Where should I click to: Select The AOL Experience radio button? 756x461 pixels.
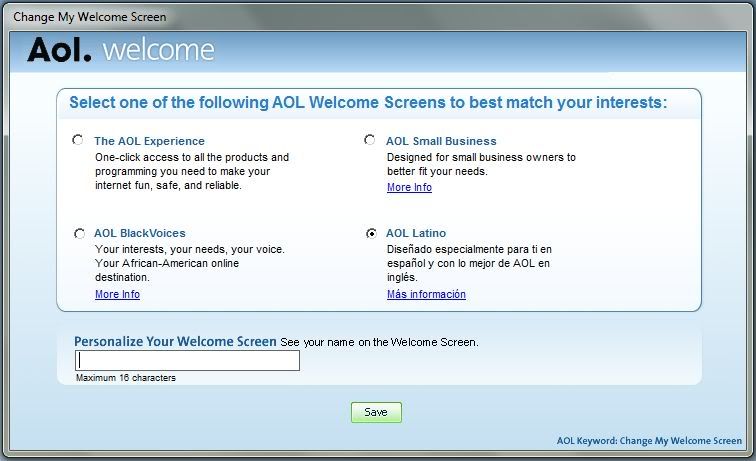click(78, 140)
